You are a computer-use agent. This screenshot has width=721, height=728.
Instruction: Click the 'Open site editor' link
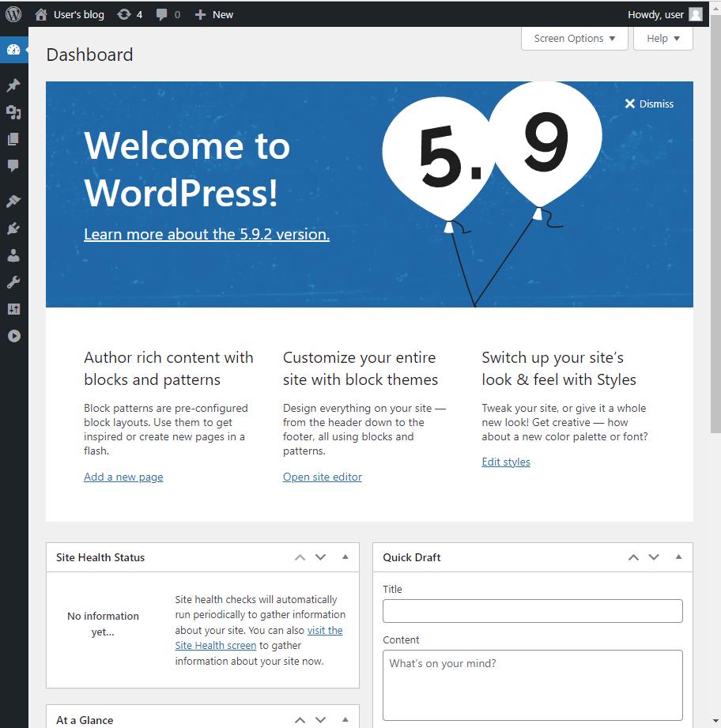323,477
